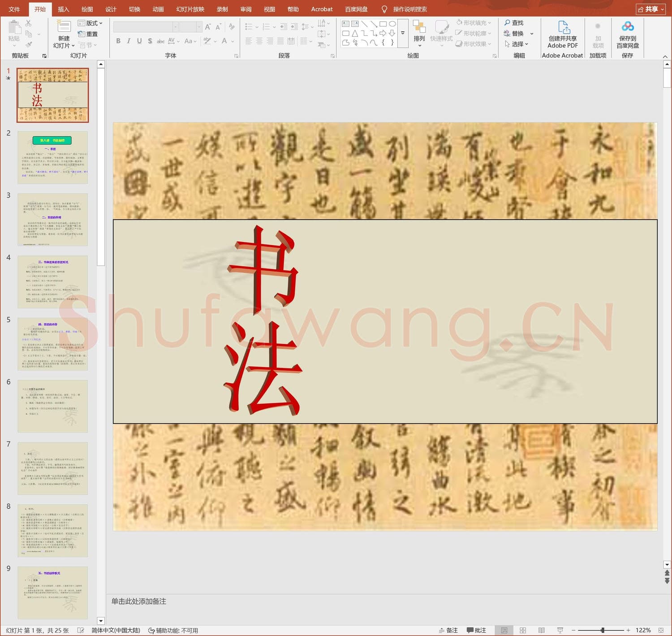The image size is (672, 636).
Task: Toggle Italic formatting
Action: click(129, 41)
